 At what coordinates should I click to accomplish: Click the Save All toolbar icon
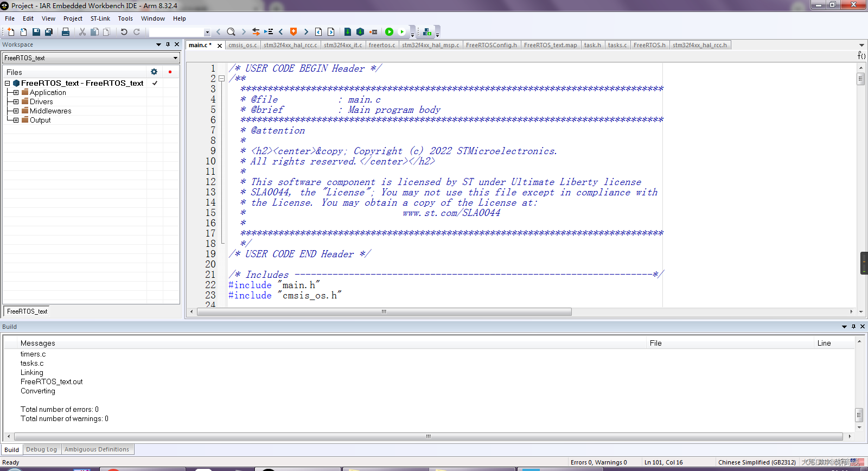pyautogui.click(x=49, y=32)
